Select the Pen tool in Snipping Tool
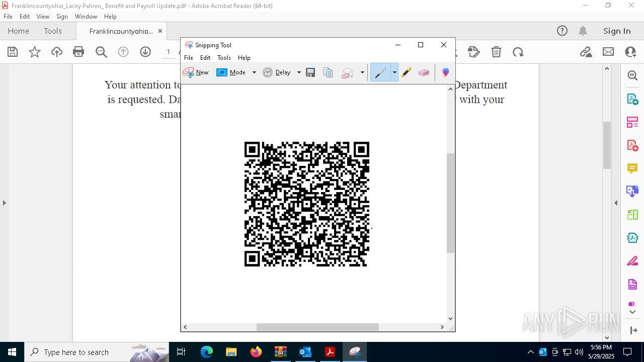Screen dimensions: 644x362 click(381, 72)
